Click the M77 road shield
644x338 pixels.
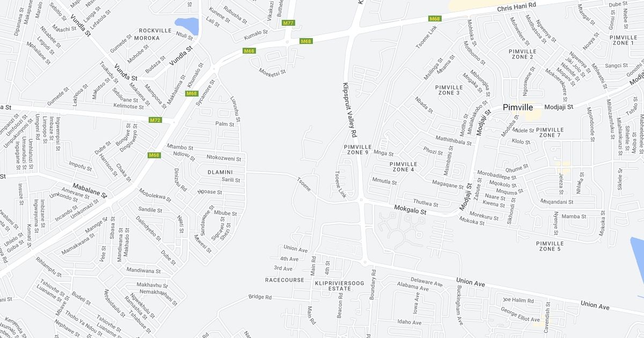click(288, 23)
